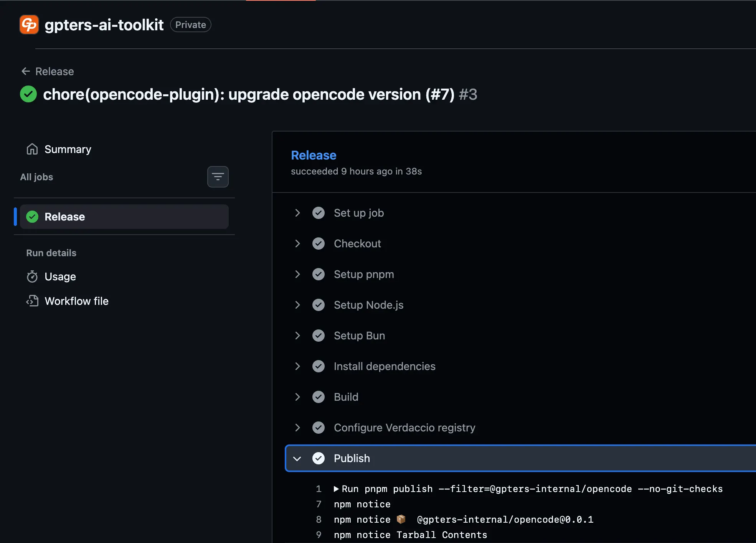Click the back arrow next to Release
The width and height of the screenshot is (756, 543).
pyautogui.click(x=26, y=71)
